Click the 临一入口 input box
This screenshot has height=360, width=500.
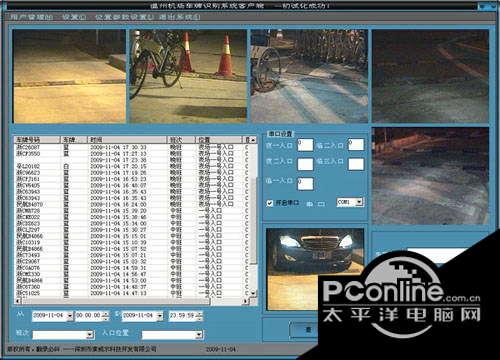pos(305,184)
